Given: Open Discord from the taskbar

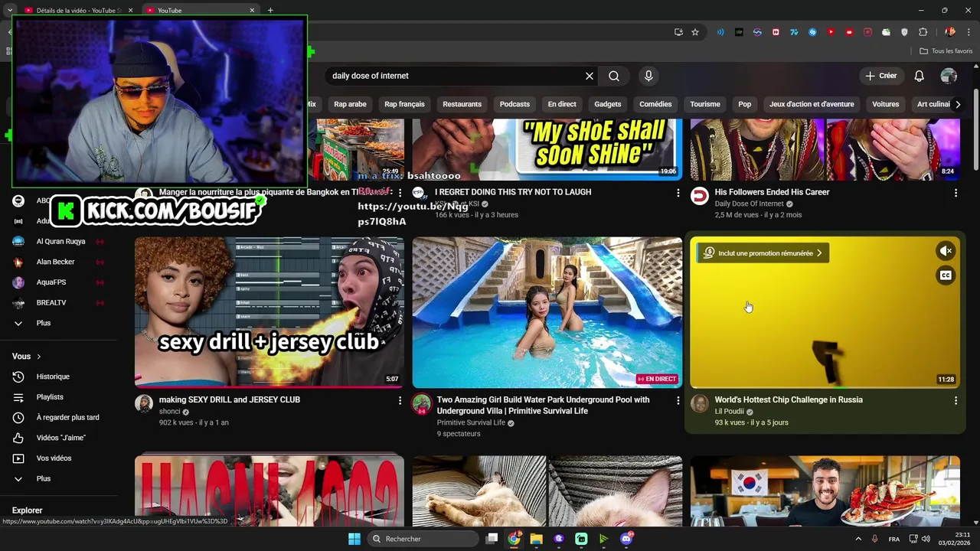Looking at the screenshot, I should [627, 539].
